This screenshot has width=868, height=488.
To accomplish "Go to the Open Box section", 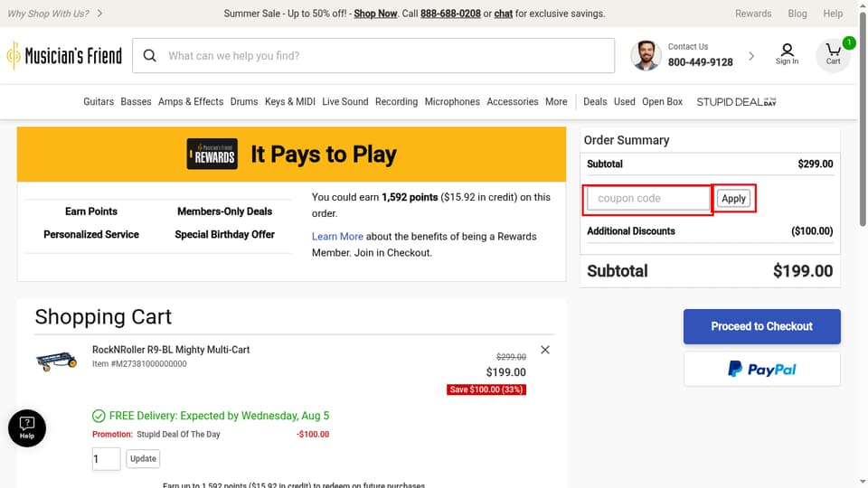I will point(662,102).
